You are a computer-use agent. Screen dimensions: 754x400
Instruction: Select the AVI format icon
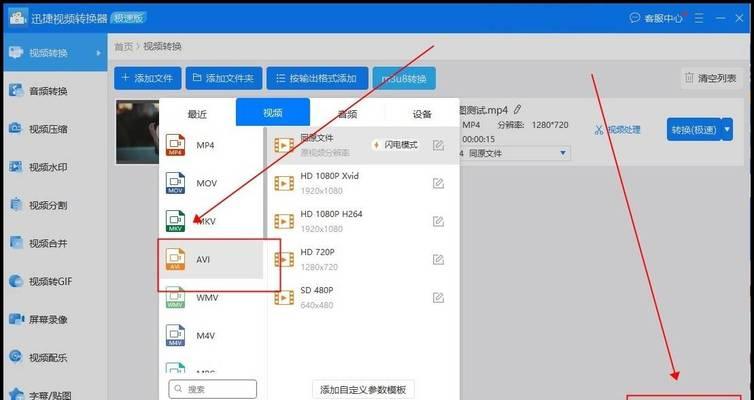tap(176, 259)
